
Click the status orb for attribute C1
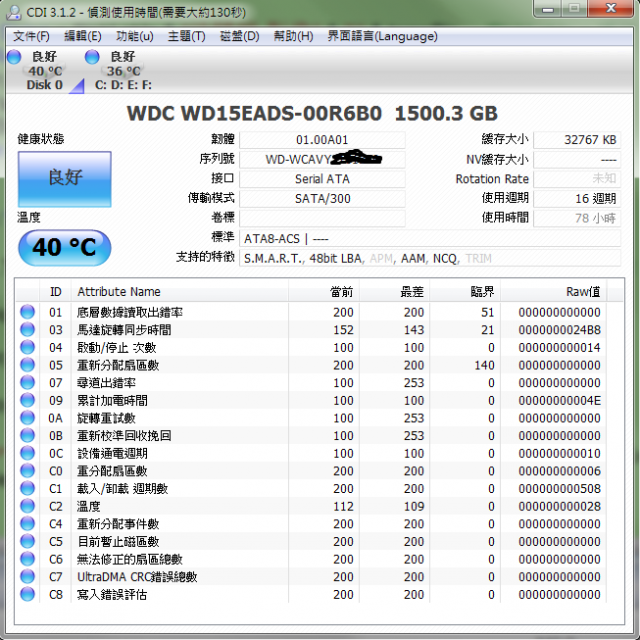[x=27, y=488]
